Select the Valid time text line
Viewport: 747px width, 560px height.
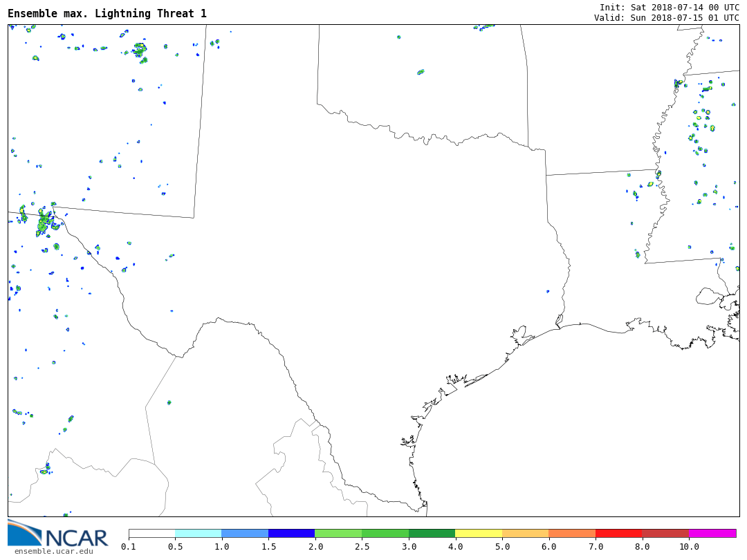click(666, 17)
